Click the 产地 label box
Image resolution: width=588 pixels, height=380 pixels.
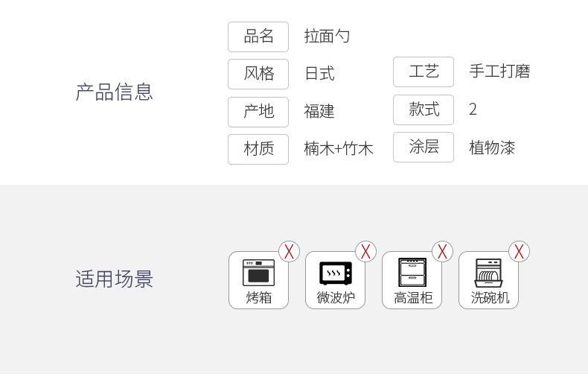pyautogui.click(x=258, y=112)
